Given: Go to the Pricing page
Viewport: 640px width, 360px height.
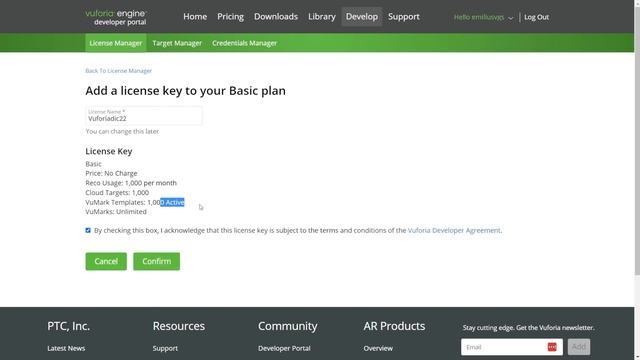Looking at the screenshot, I should [x=230, y=17].
